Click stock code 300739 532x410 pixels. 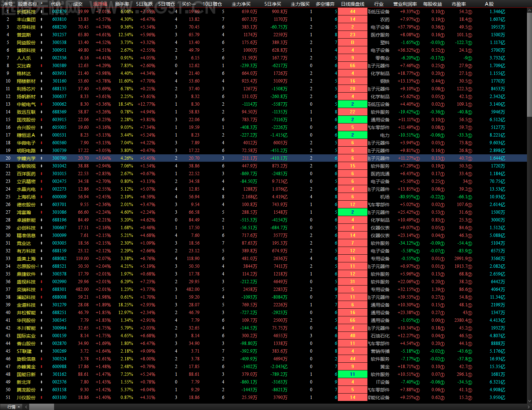point(59,151)
